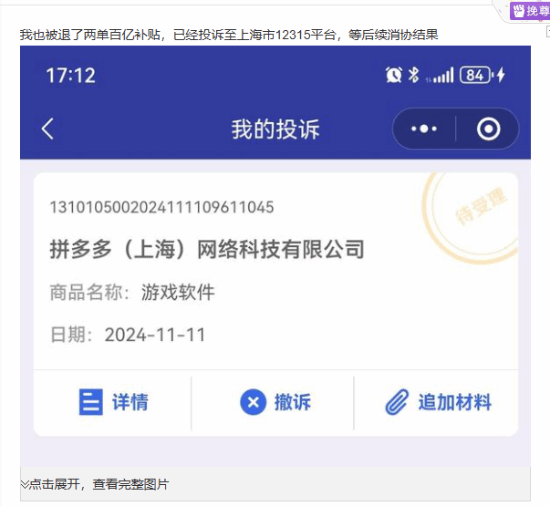
Task: Click the 我的投诉 page title
Action: click(x=275, y=129)
